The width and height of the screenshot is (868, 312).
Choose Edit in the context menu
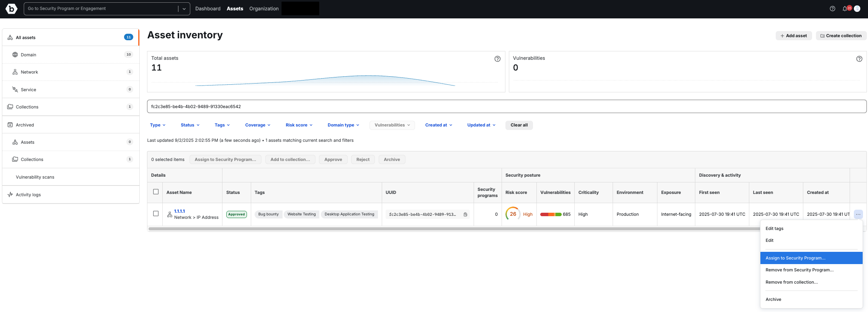pyautogui.click(x=811, y=240)
